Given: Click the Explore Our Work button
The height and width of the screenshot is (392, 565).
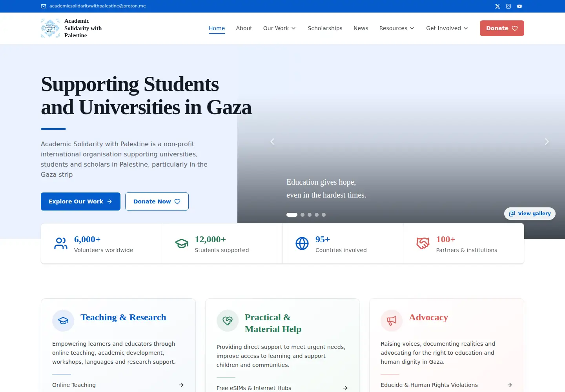Looking at the screenshot, I should click(x=80, y=201).
